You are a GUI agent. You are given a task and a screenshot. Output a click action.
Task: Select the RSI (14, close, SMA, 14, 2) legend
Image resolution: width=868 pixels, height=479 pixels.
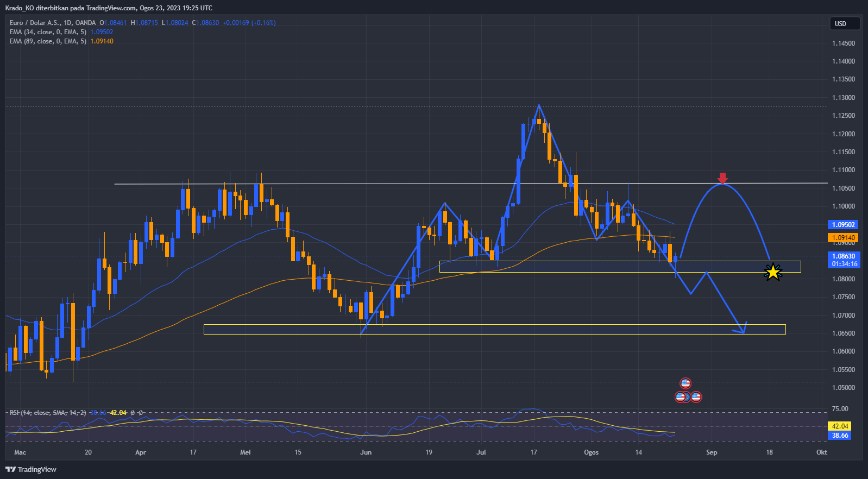click(x=48, y=413)
